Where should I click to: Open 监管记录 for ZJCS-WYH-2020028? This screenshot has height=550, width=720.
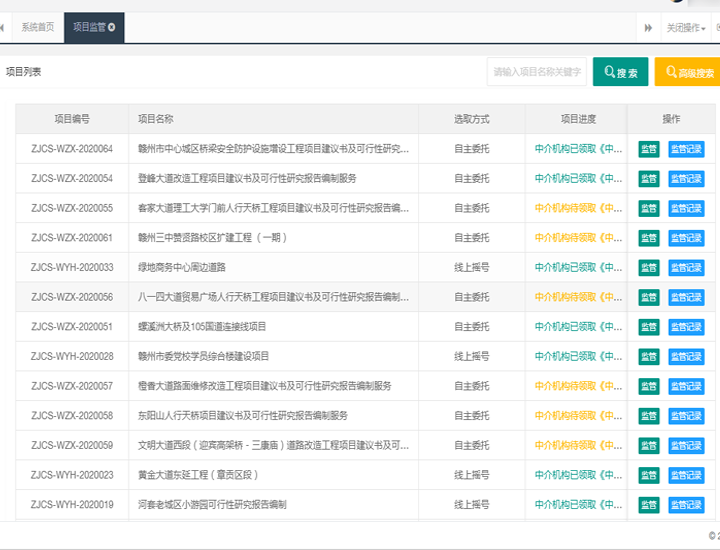686,357
